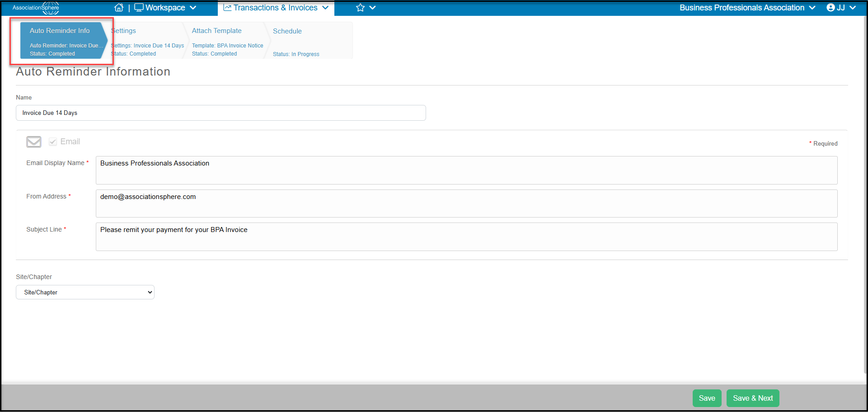This screenshot has width=868, height=412.
Task: Open Business Professionals Association organization dropdown
Action: point(747,8)
